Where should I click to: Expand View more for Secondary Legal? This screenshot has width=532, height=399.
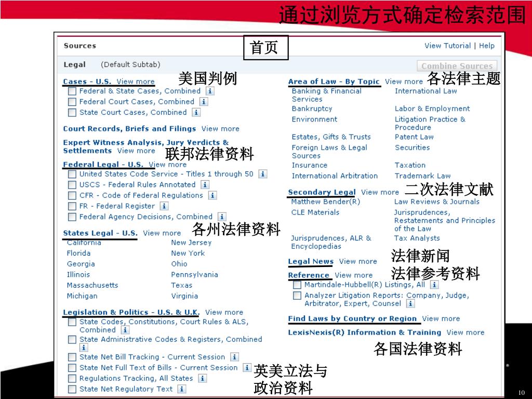[380, 192]
